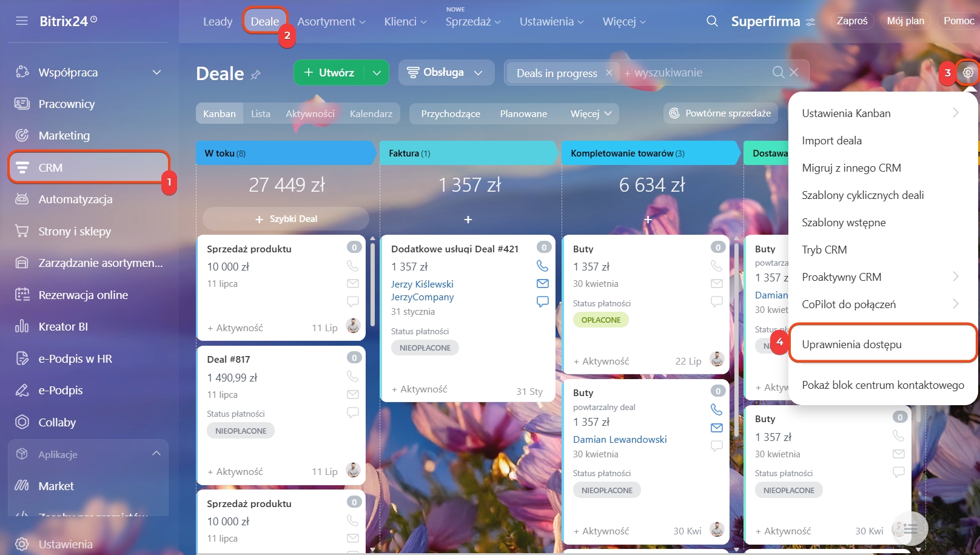Viewport: 980px width, 555px height.
Task: Choose Pokaż blok centrum kontaktowego
Action: point(882,385)
